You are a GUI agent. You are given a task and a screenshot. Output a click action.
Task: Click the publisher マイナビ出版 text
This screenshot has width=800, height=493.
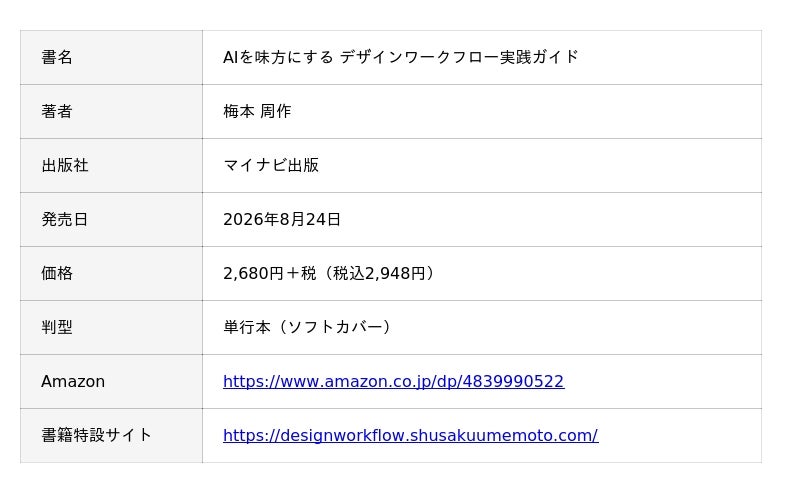271,165
